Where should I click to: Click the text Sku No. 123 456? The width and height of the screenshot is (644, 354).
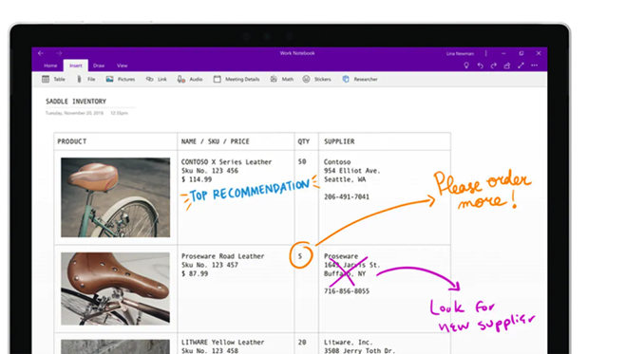tap(210, 171)
